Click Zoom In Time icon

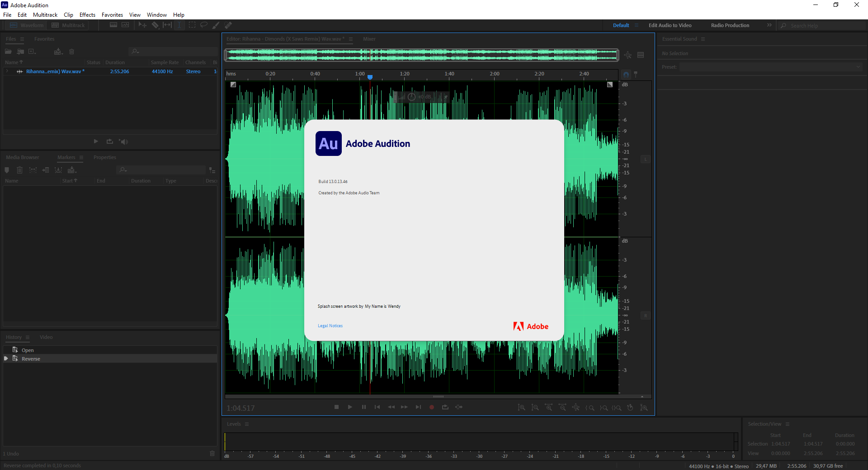549,408
